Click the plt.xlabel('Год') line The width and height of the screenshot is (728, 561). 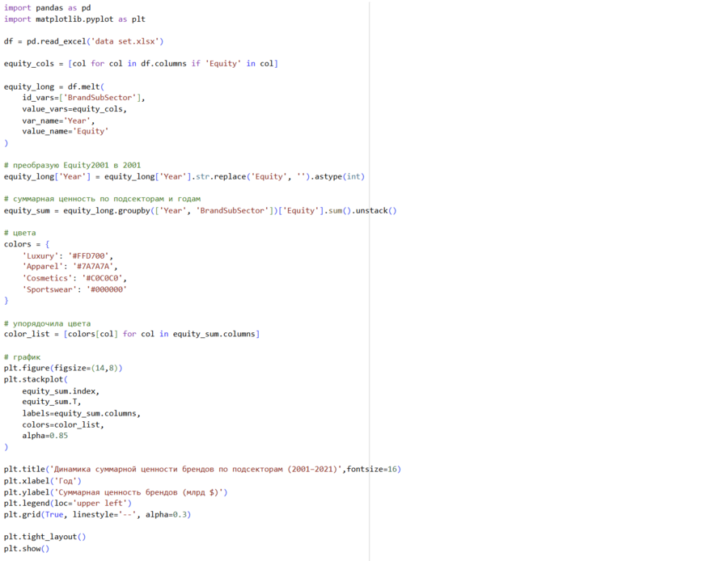click(x=43, y=481)
